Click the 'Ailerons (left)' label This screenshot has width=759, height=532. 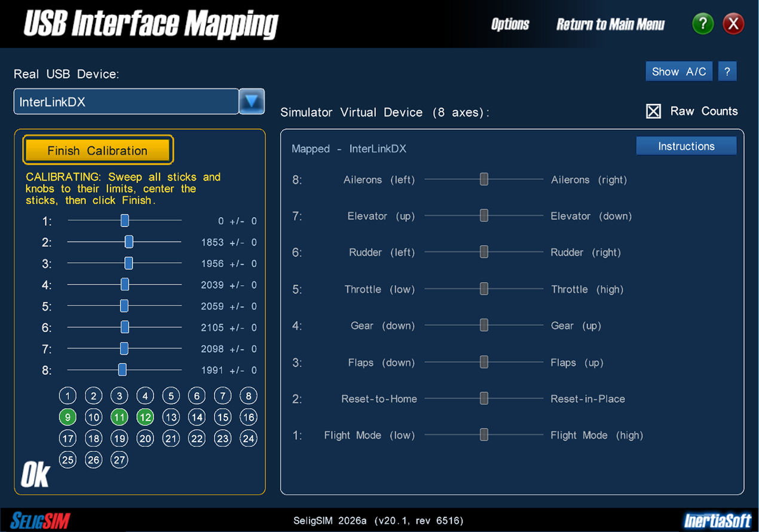click(379, 180)
